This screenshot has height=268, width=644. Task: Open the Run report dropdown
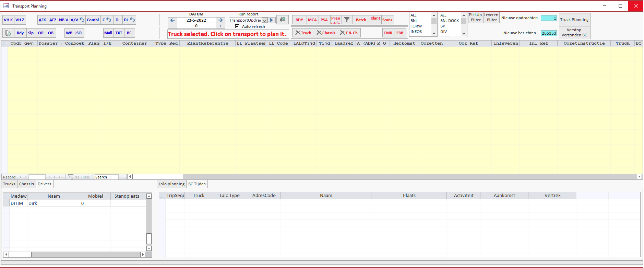click(x=264, y=20)
